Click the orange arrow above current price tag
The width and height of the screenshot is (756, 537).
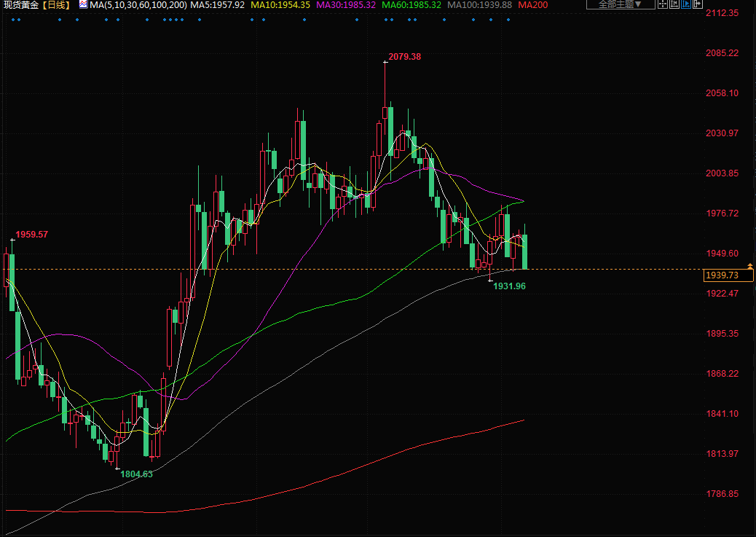coord(750,267)
